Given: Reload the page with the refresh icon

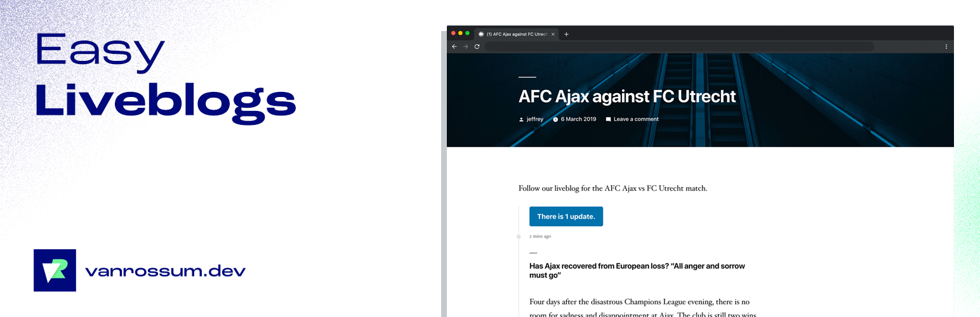Looking at the screenshot, I should point(477,46).
